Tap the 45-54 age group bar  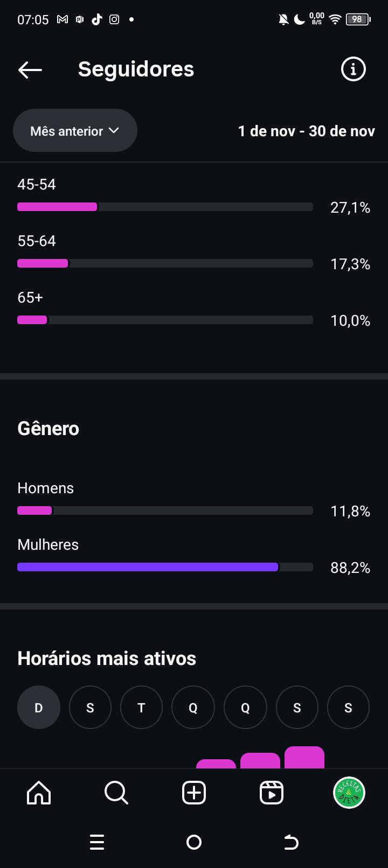(165, 207)
